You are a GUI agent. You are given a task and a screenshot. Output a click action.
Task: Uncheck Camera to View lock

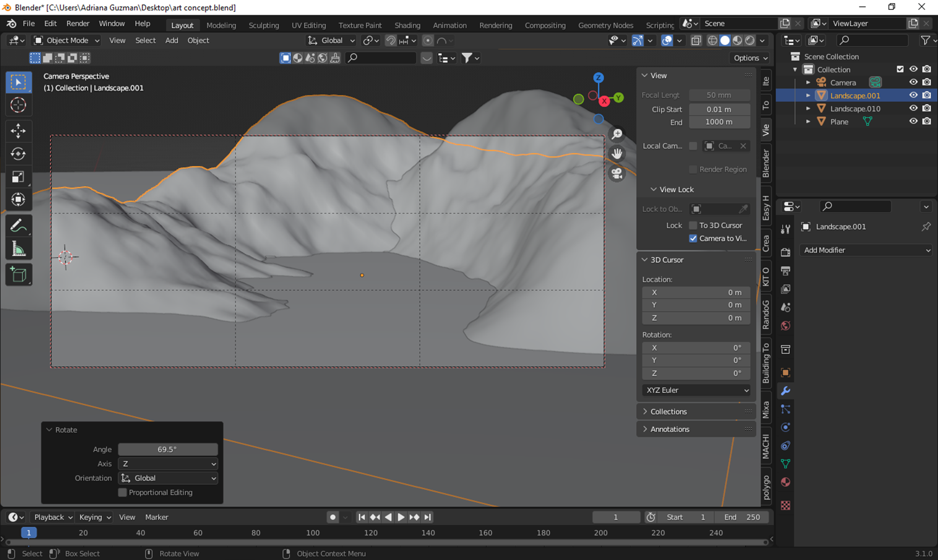click(693, 239)
